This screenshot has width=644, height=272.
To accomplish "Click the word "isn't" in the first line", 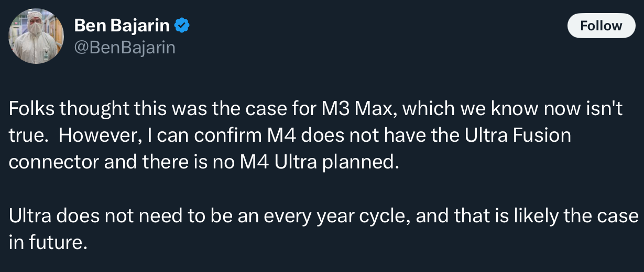I will 609,109.
